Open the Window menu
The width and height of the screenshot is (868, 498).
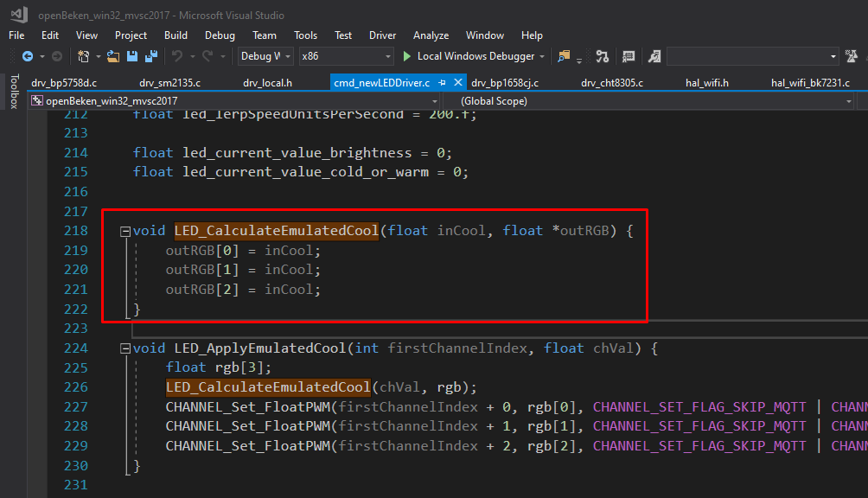point(485,35)
